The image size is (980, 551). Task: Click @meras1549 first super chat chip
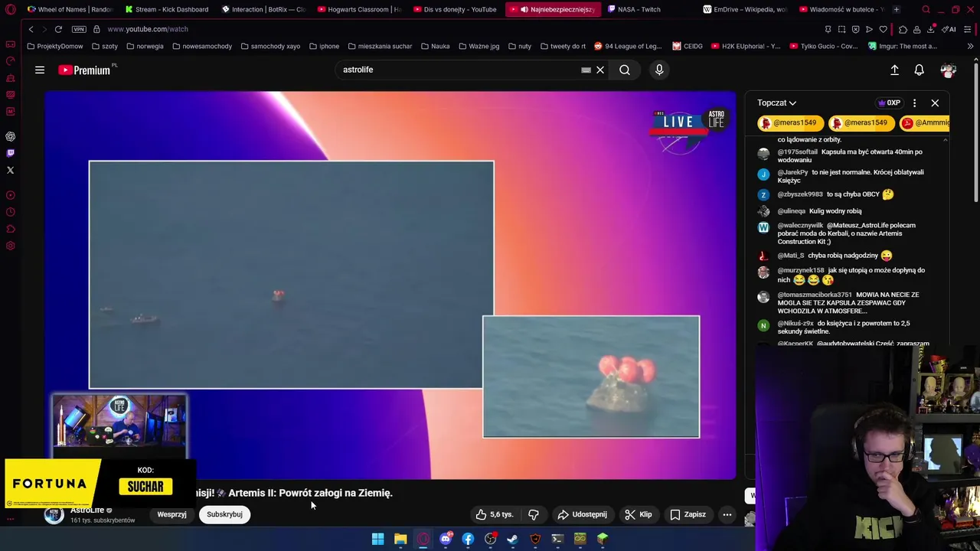pyautogui.click(x=790, y=122)
